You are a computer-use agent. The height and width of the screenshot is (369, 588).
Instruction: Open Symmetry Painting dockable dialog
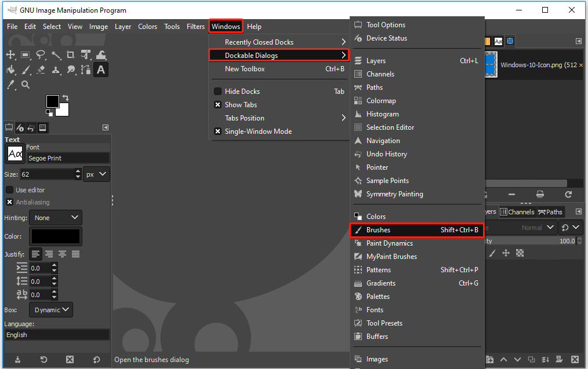(417, 194)
